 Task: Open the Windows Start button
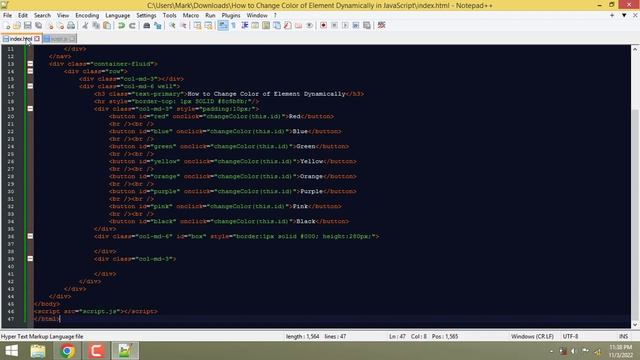point(12,351)
